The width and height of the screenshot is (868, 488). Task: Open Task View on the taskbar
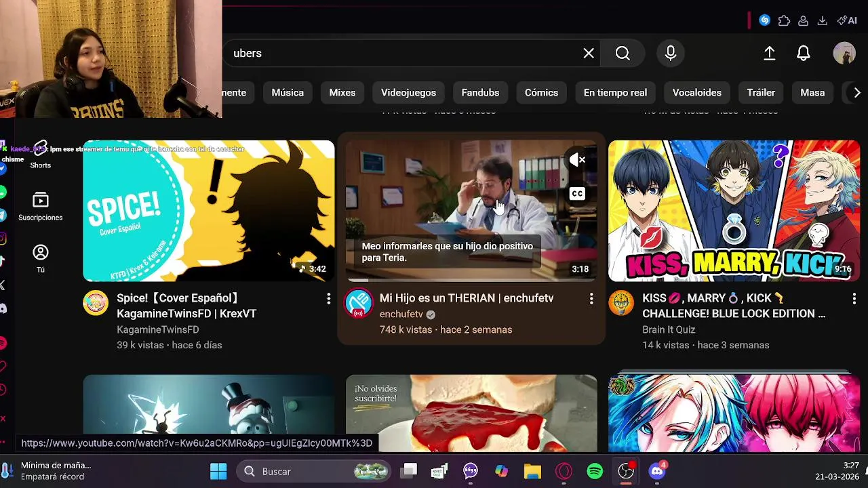(408, 472)
